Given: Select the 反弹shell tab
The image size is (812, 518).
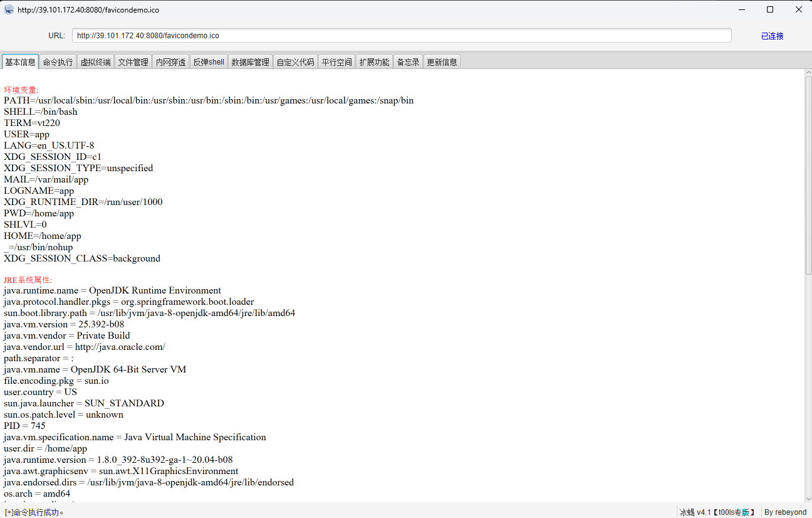Looking at the screenshot, I should coord(209,62).
